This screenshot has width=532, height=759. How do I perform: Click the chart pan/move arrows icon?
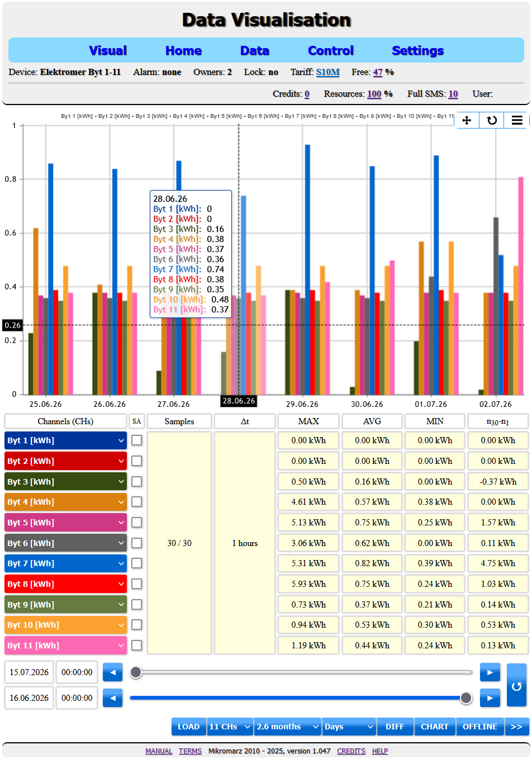467,120
